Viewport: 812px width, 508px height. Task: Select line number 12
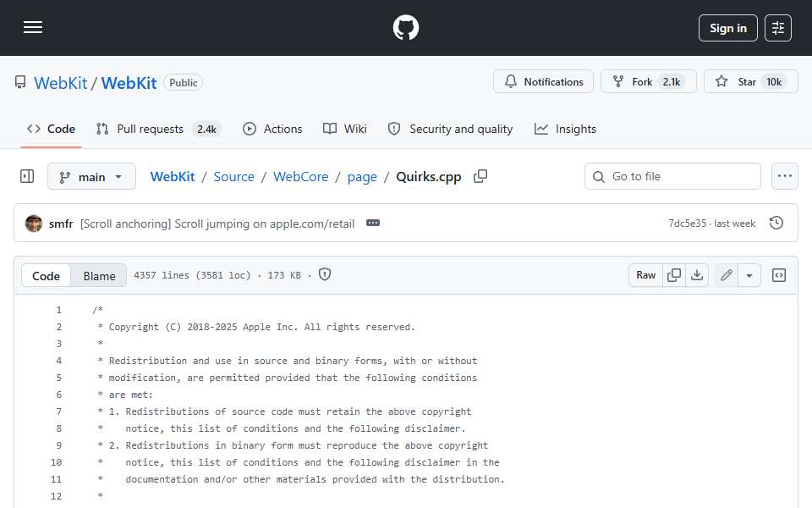56,496
